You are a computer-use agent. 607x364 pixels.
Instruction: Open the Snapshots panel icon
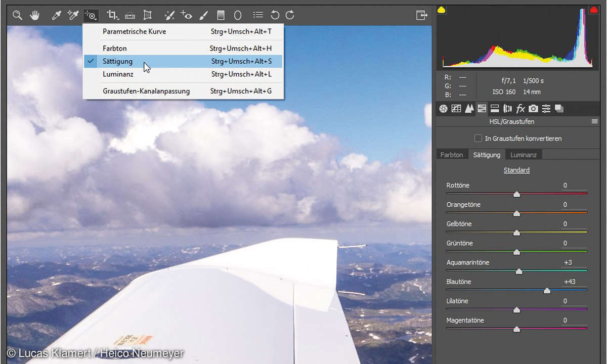point(559,108)
